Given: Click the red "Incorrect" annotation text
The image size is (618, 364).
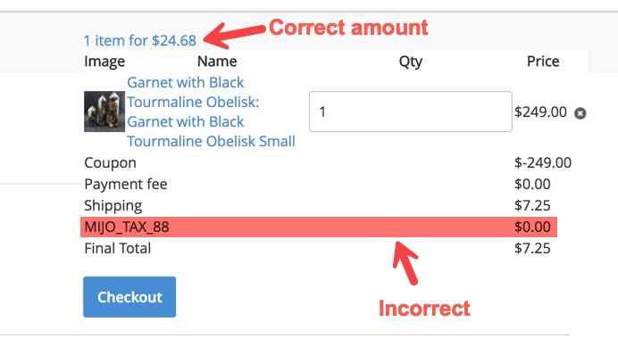Looking at the screenshot, I should pos(424,309).
